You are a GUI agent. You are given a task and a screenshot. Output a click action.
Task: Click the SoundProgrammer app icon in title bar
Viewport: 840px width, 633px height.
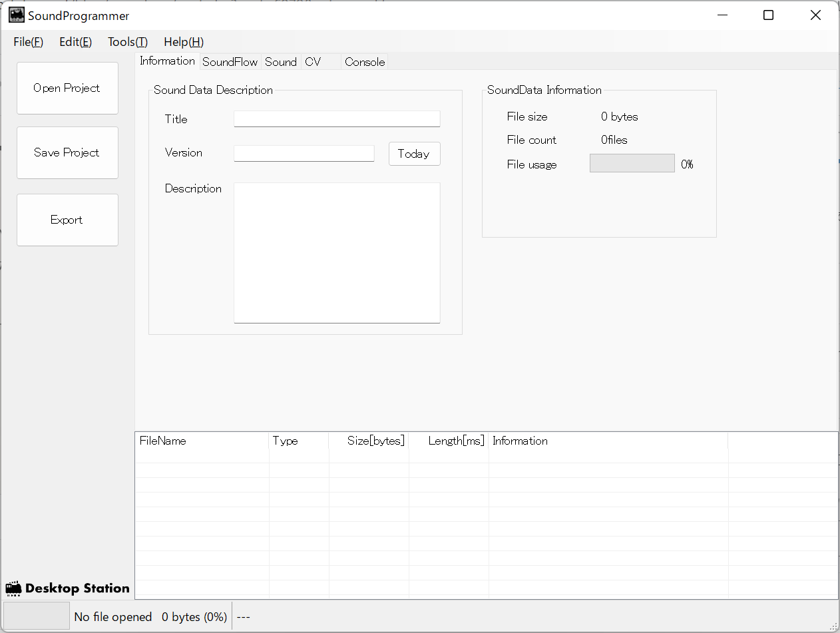coord(17,15)
